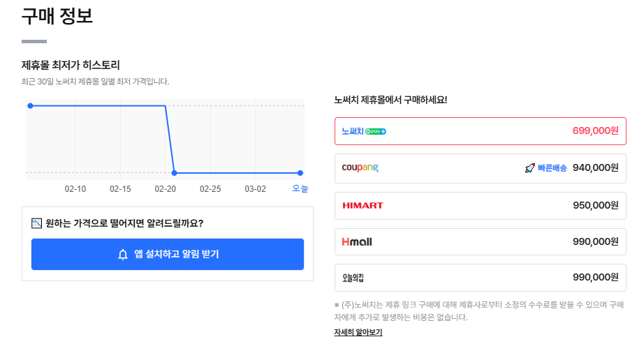
Task: Click the green Npay badge
Action: [375, 132]
